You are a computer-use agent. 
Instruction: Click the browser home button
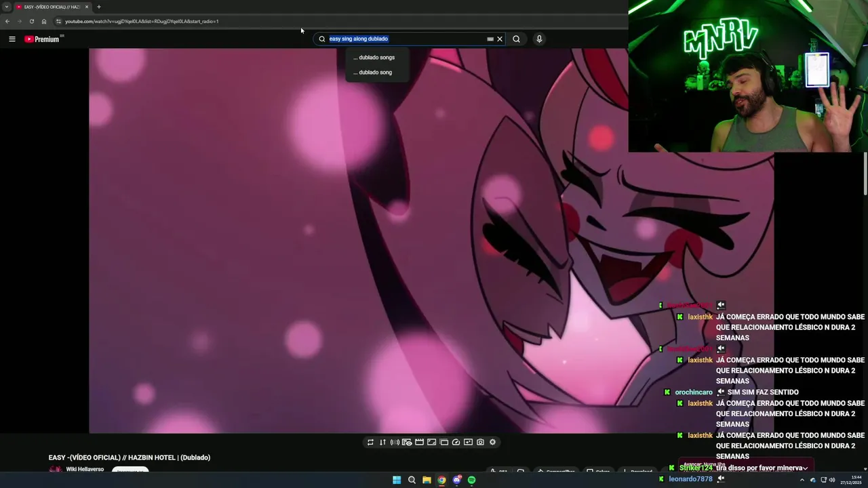[x=44, y=21]
